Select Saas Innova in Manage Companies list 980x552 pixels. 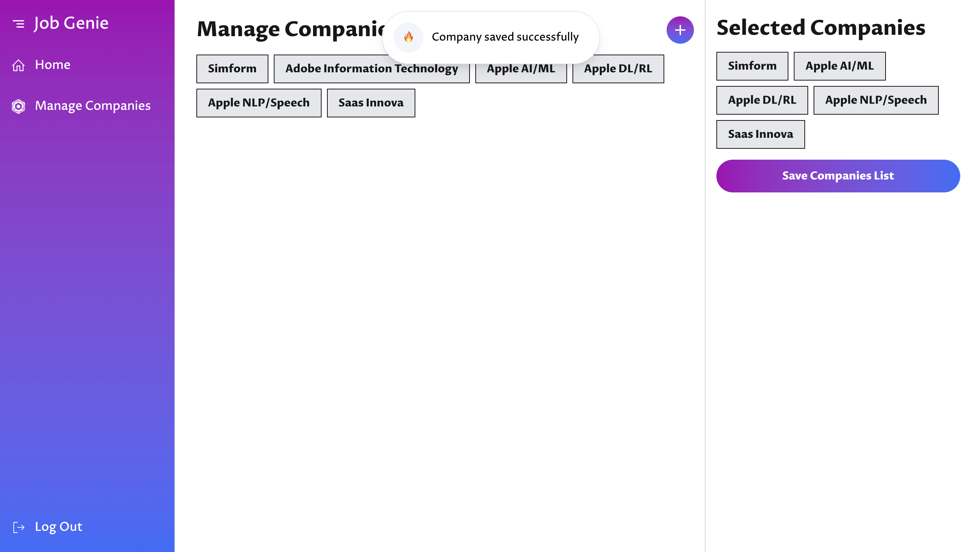371,103
